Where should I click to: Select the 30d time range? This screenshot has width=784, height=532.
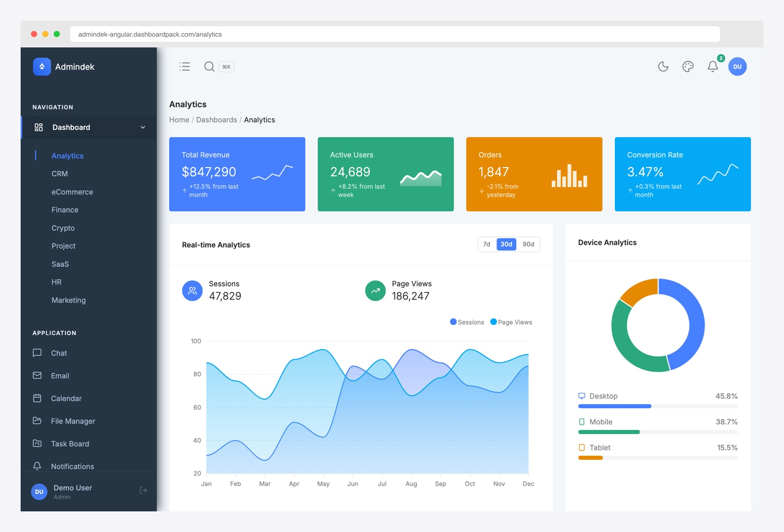507,244
